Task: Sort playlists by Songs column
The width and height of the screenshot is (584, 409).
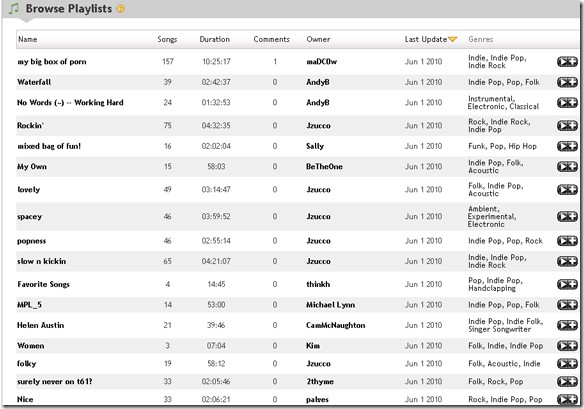Action: coord(167,39)
